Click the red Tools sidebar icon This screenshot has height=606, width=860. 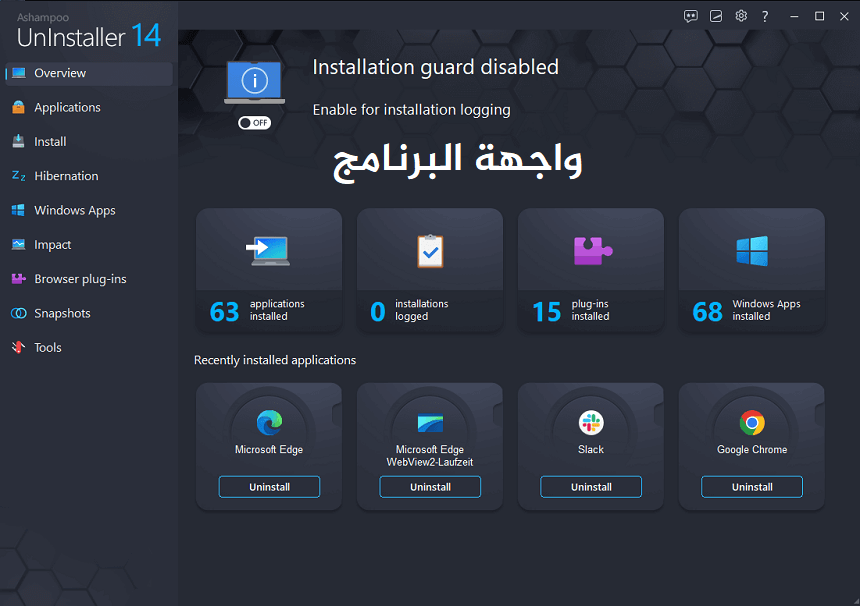(x=19, y=347)
